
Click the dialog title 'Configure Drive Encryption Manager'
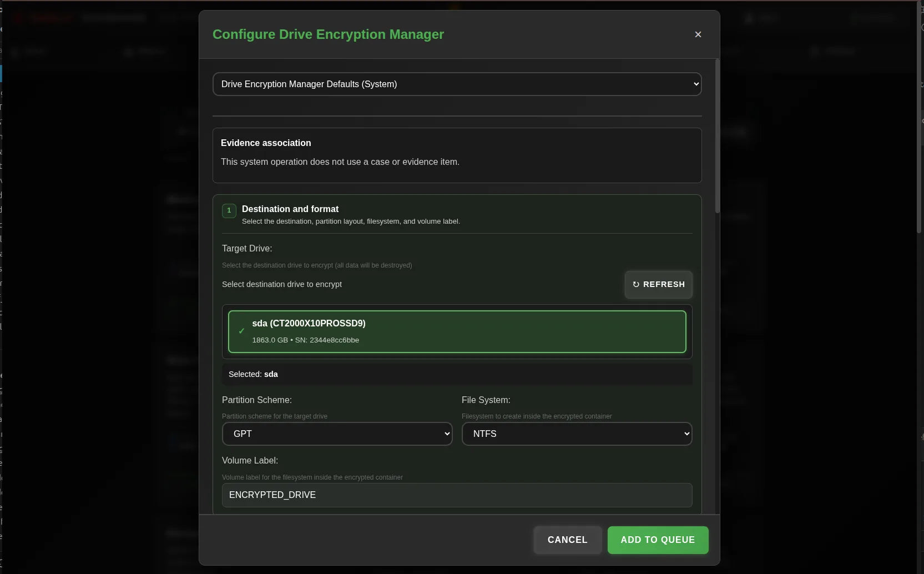coord(328,34)
